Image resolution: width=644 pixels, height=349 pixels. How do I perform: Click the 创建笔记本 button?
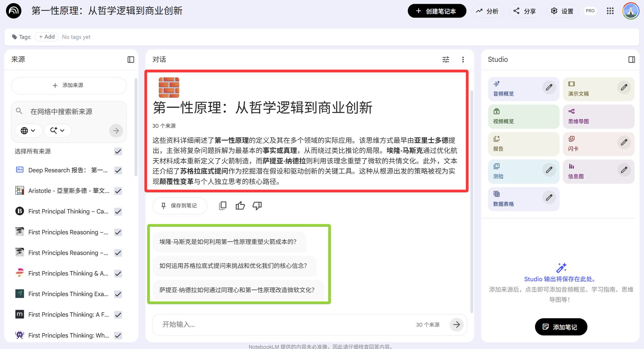pyautogui.click(x=437, y=11)
